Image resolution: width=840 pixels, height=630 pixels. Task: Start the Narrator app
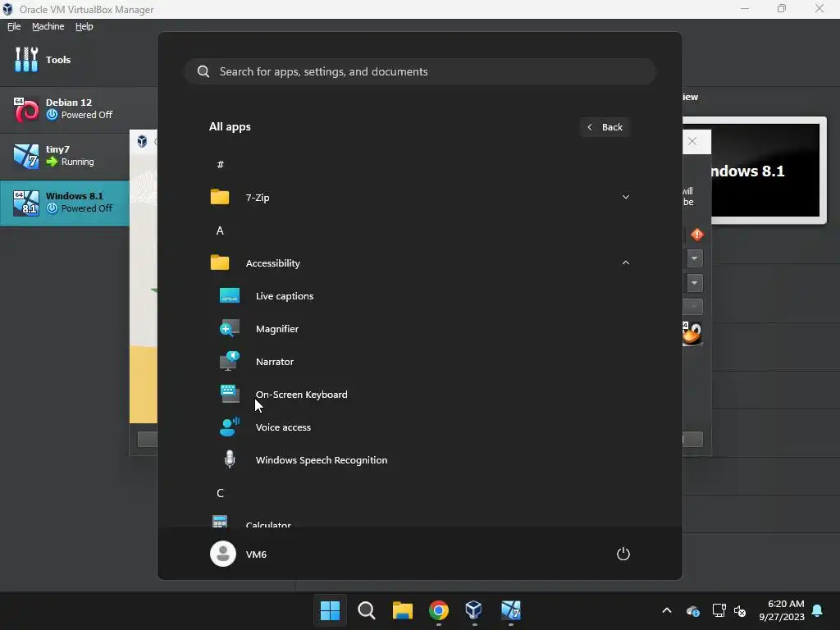point(421,362)
